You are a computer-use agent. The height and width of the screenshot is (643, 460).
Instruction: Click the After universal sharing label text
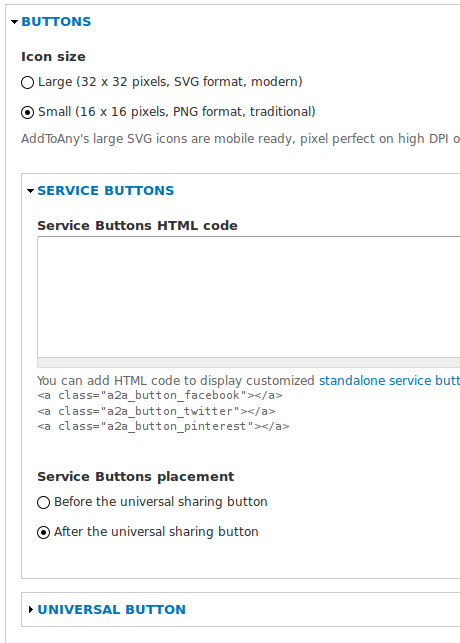point(156,532)
